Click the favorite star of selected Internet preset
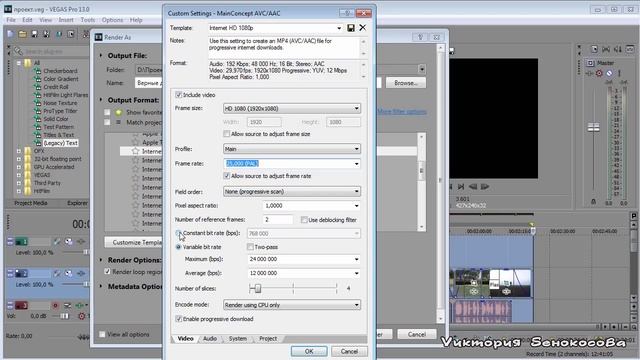This screenshot has height=360, width=640. coord(136,151)
